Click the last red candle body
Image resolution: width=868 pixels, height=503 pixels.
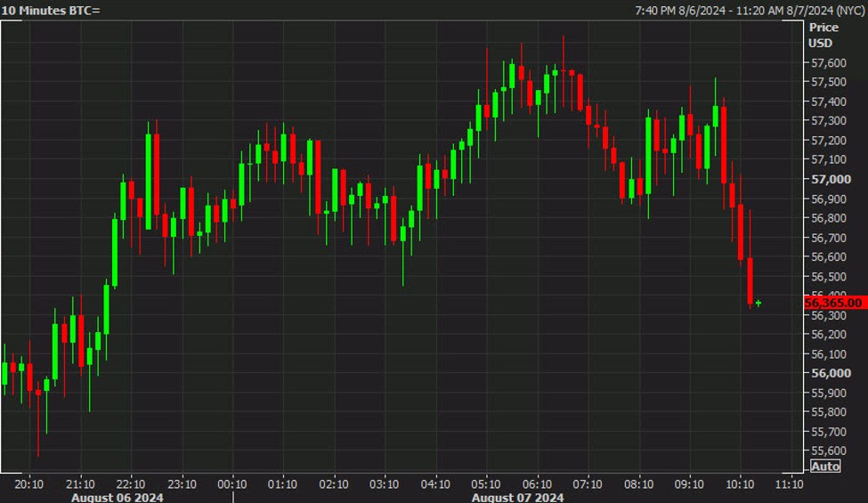(x=750, y=280)
